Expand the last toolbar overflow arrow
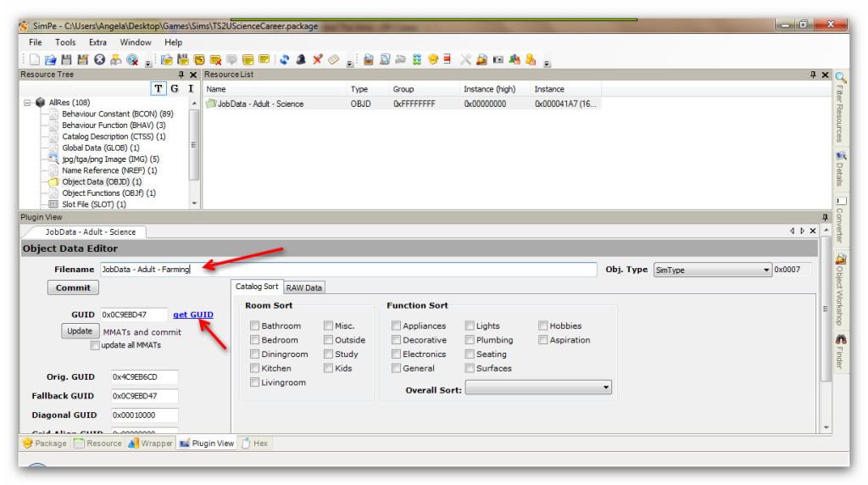 point(547,64)
